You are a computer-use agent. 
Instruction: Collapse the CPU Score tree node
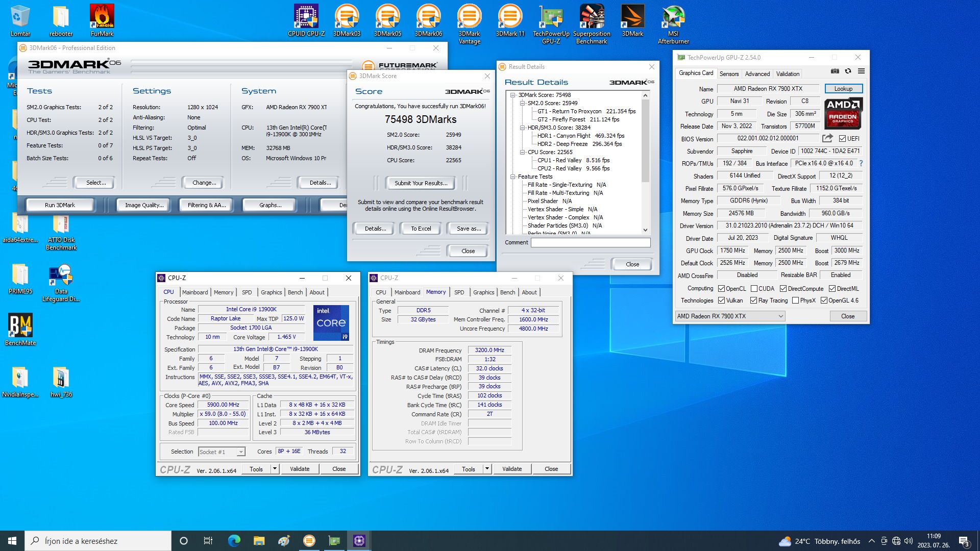(522, 152)
